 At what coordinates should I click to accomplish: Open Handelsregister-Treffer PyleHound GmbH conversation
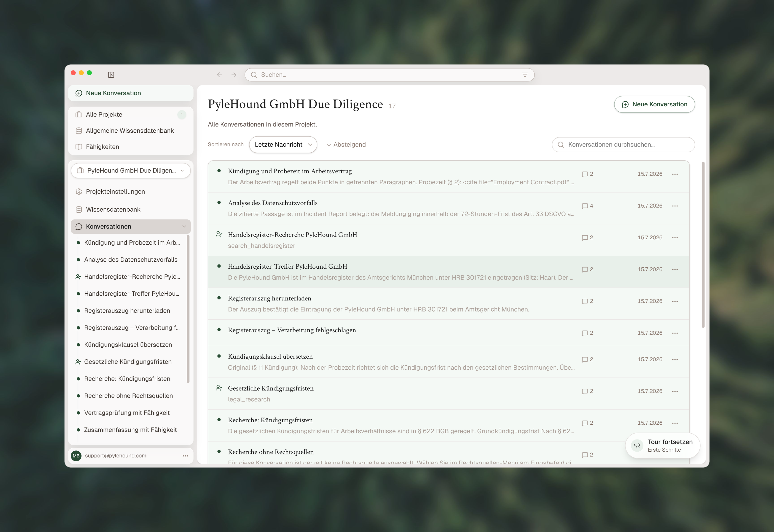click(x=449, y=272)
